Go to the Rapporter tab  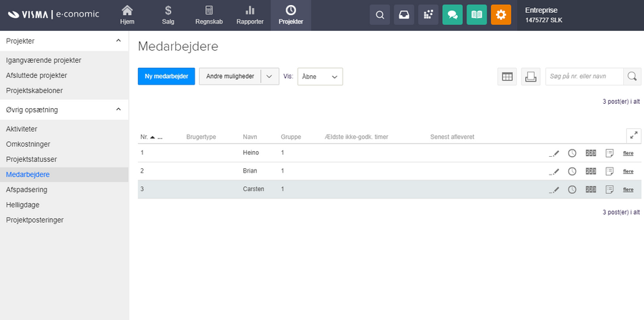(250, 15)
